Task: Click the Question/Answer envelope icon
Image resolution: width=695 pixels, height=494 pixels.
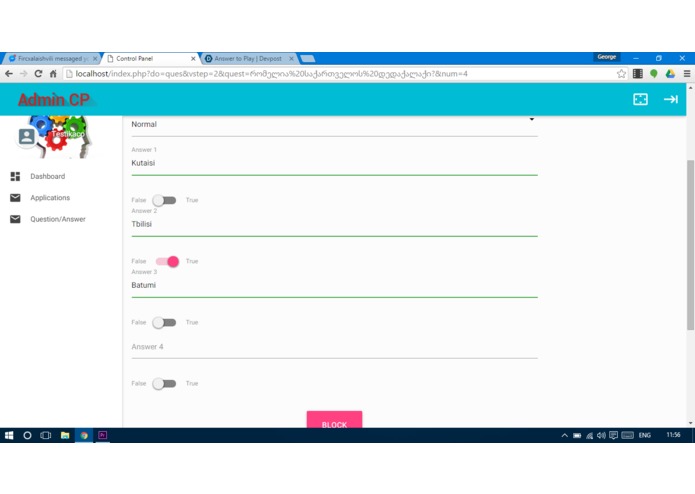Action: pos(15,219)
